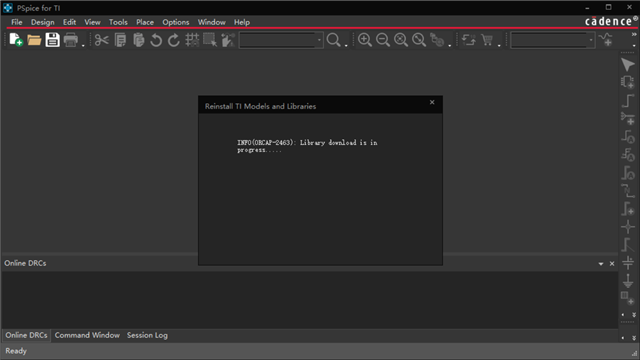The image size is (640, 360).
Task: Open the Help menu
Action: [242, 22]
